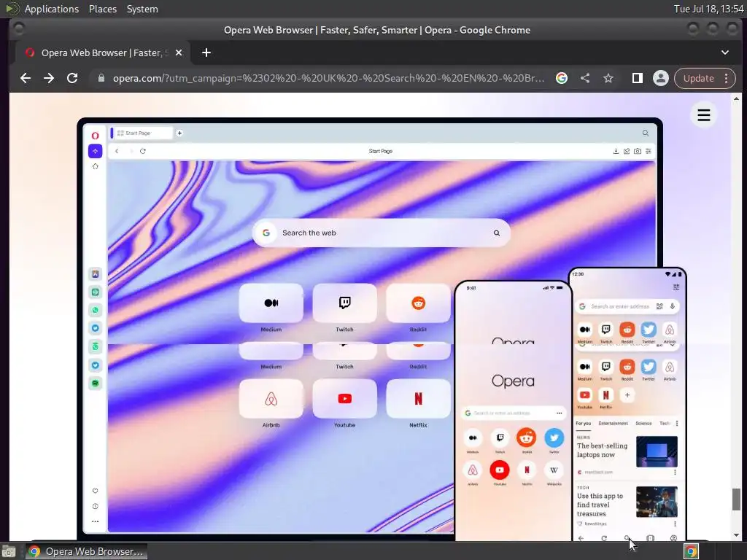The height and width of the screenshot is (560, 747).
Task: Click the Wikipedia icon on the phone mockup
Action: [x=554, y=470]
